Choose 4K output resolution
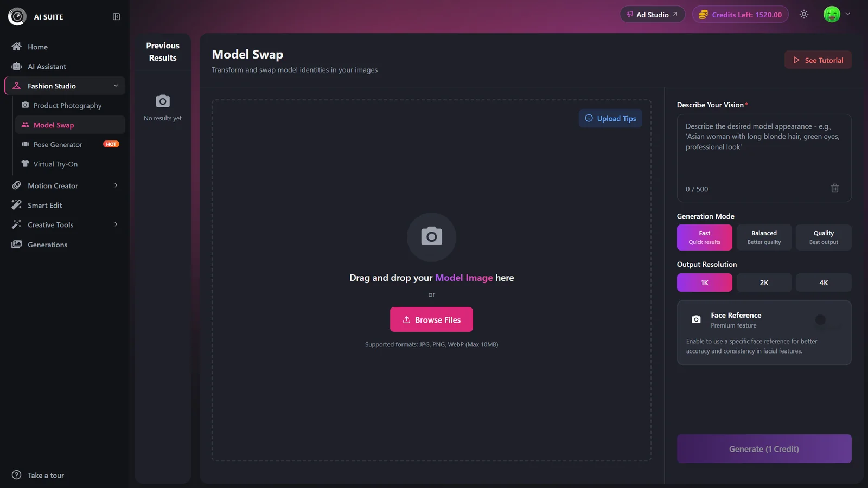The width and height of the screenshot is (868, 488). pos(824,282)
